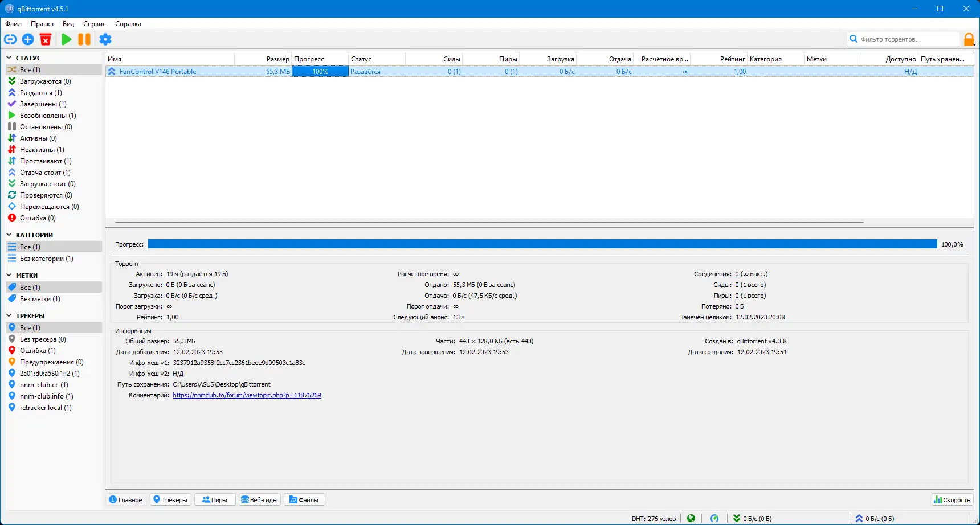This screenshot has height=525, width=980.
Task: Open the Файлы tab
Action: (x=304, y=500)
